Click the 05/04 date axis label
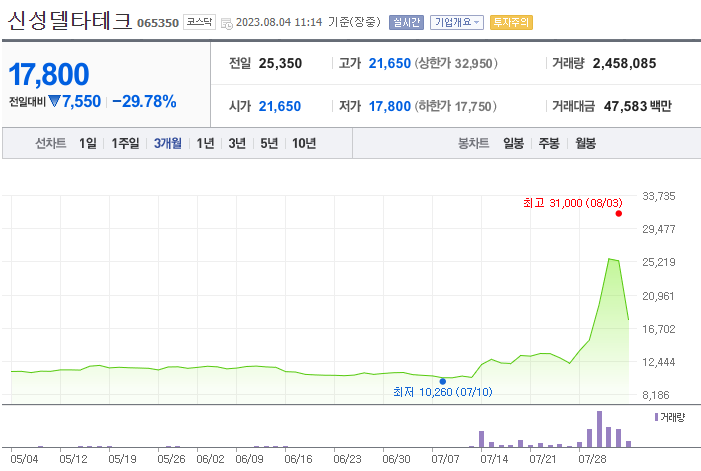This screenshot has width=701, height=471. point(24,459)
